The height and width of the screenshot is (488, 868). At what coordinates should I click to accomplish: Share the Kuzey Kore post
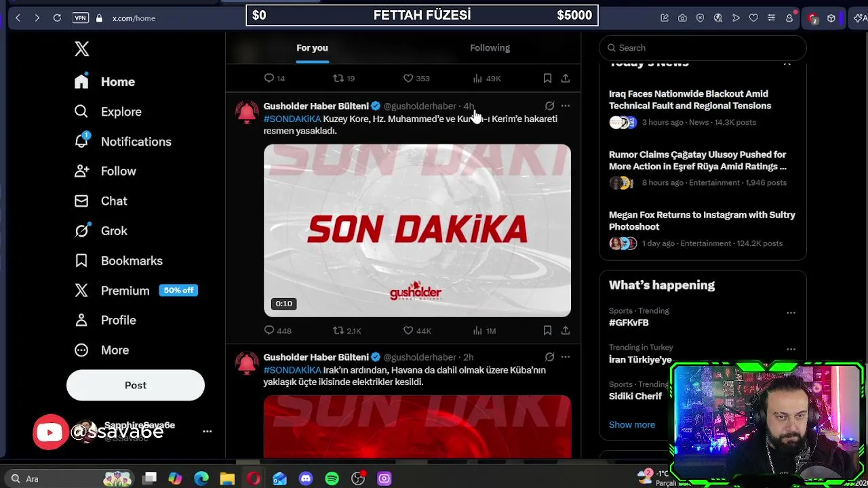click(x=565, y=331)
